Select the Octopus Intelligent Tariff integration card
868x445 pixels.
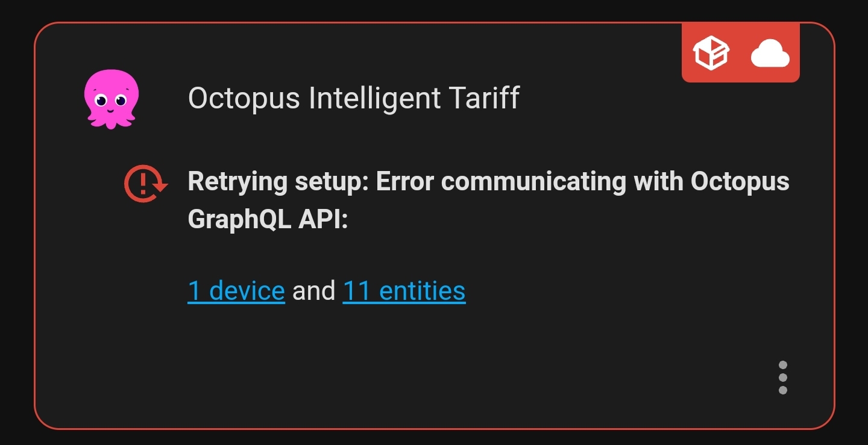(434, 223)
